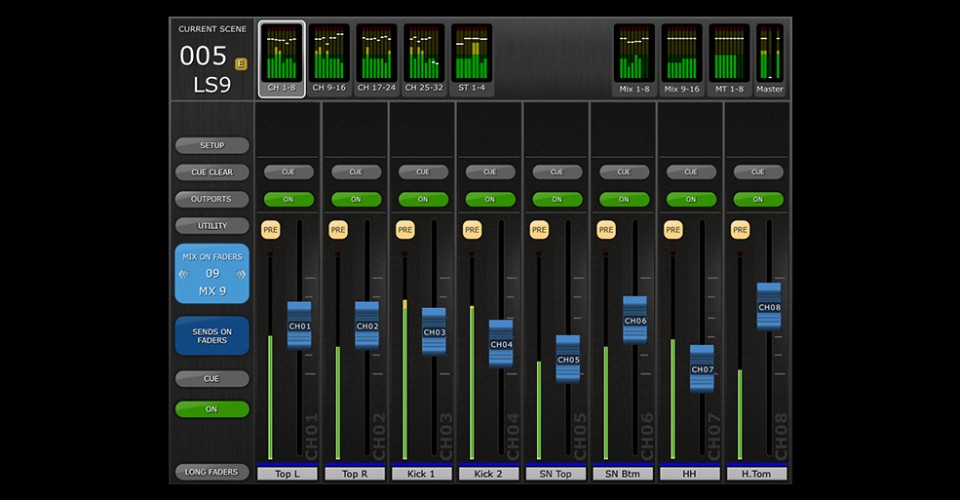Grab the CH02 fader knob
The height and width of the screenshot is (500, 960).
point(367,326)
